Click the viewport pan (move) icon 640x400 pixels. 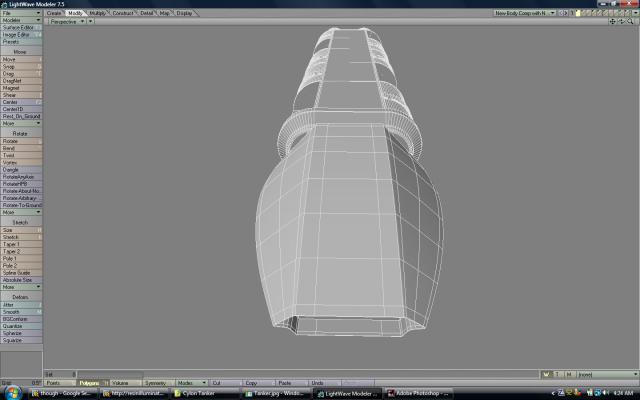[612, 21]
